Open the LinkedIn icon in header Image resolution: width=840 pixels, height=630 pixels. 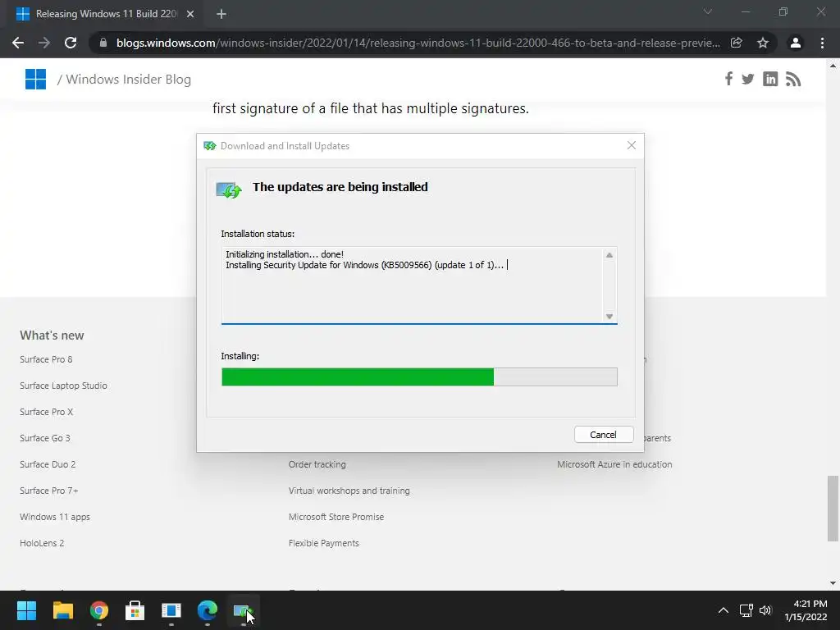[x=770, y=80]
